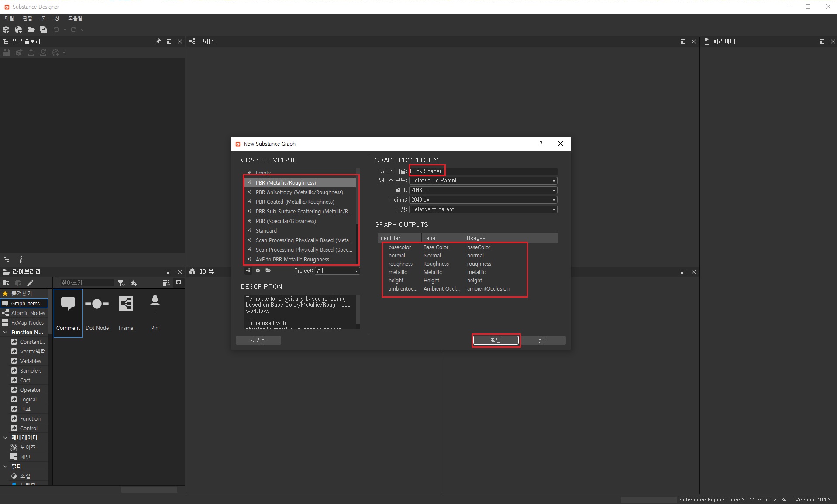
Task: Open the filter funnel in the library search bar
Action: coord(121,283)
